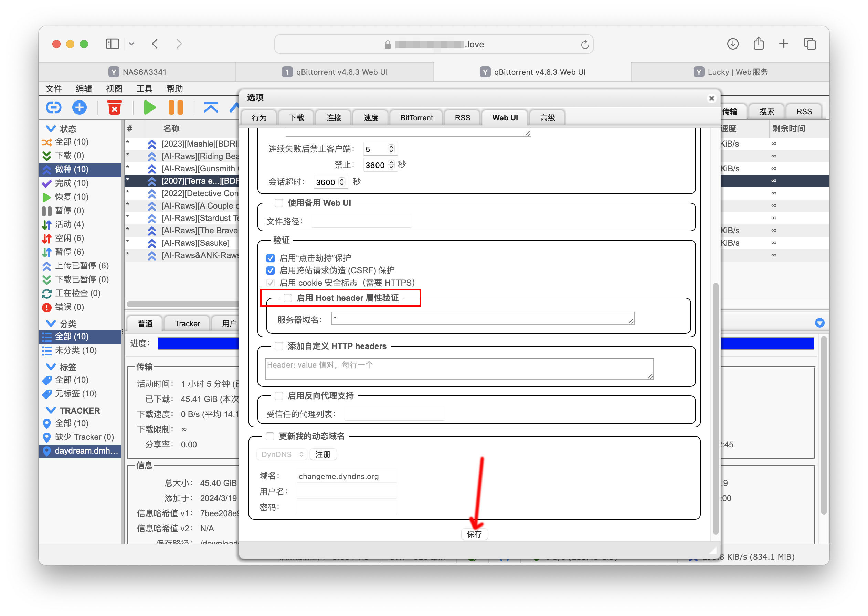Click the blue add torrent file icon

pyautogui.click(x=79, y=108)
